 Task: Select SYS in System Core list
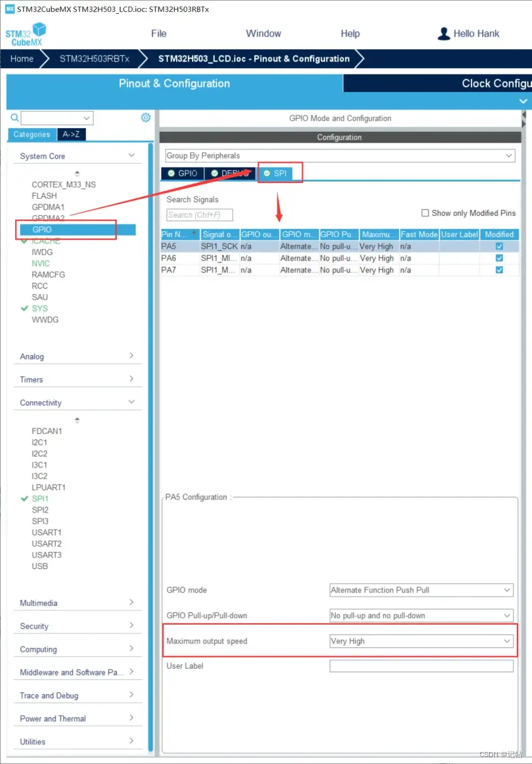click(x=40, y=308)
